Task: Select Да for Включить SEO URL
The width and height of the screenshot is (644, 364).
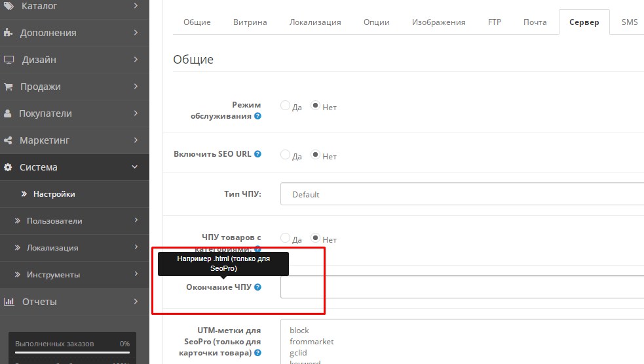Action: click(x=285, y=155)
